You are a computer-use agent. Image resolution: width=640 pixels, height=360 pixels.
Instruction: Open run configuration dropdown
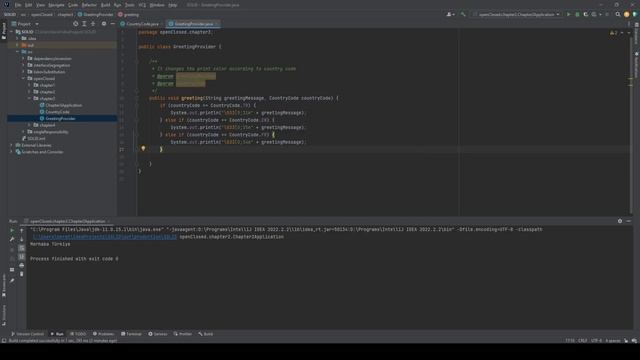coord(516,14)
